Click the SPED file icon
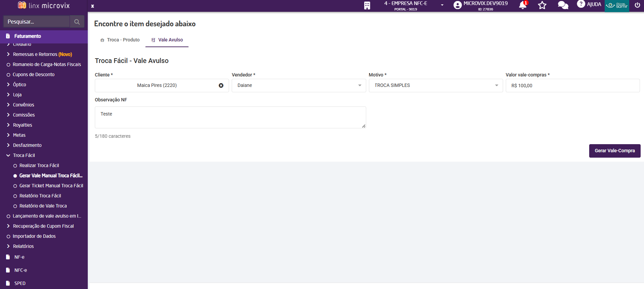Image resolution: width=644 pixels, height=289 pixels. pos(8,283)
